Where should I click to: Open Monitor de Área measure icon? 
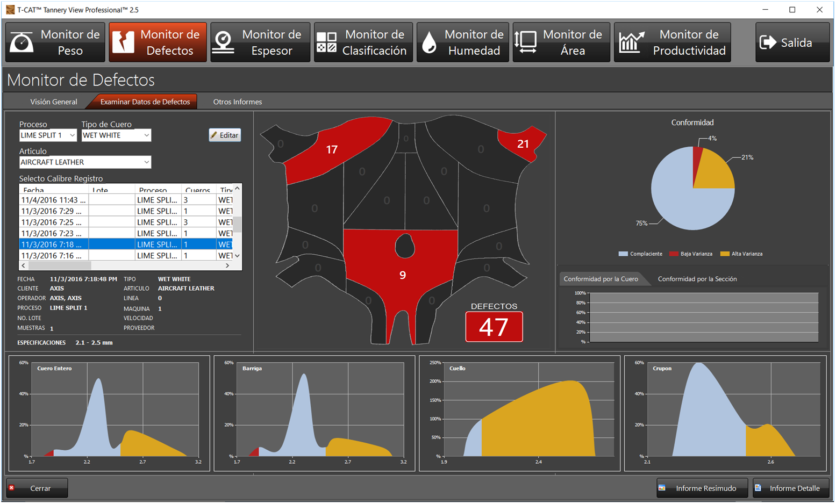point(525,42)
